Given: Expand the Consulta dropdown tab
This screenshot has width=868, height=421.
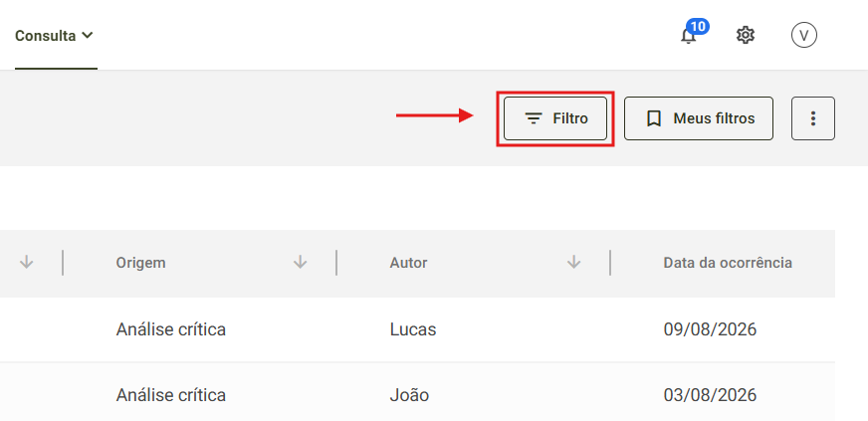Looking at the screenshot, I should coord(54,36).
